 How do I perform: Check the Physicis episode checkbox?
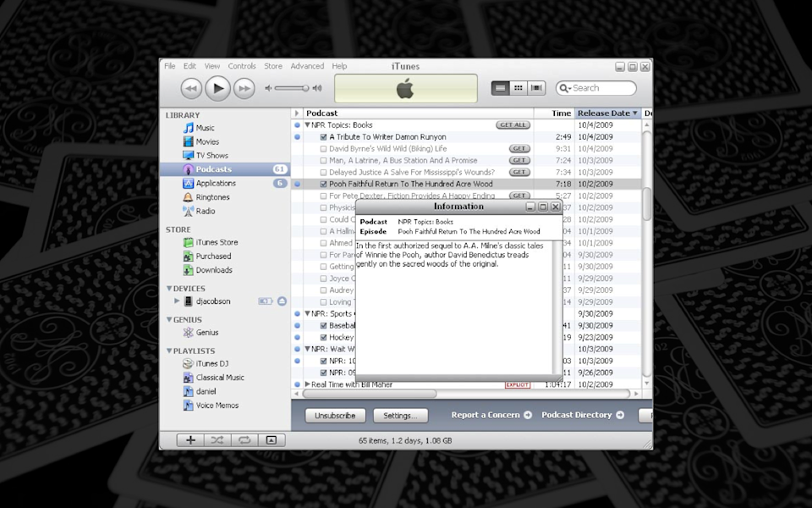pos(324,208)
